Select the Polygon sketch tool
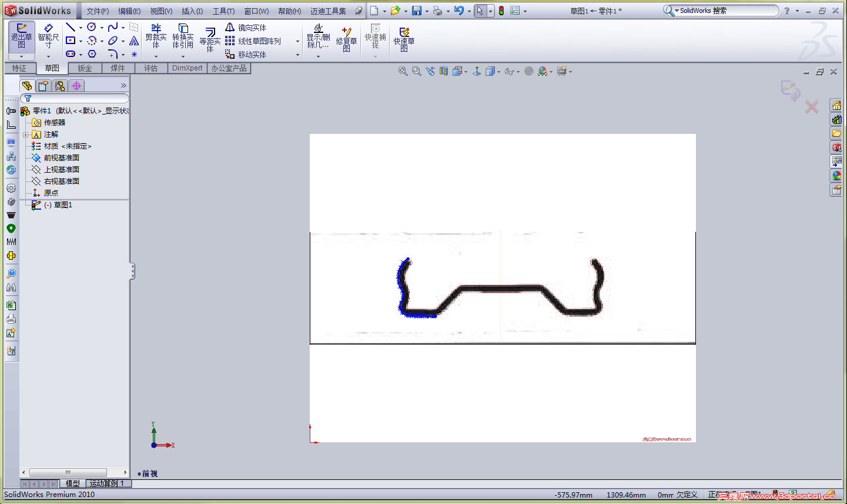The image size is (847, 504). [x=92, y=54]
